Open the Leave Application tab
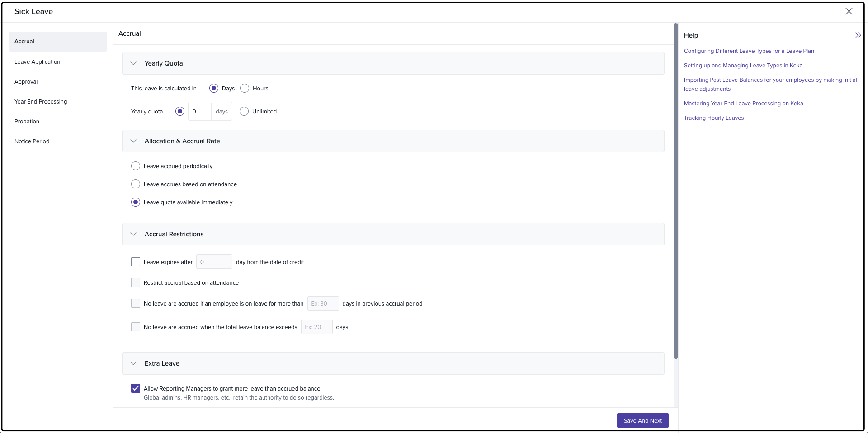This screenshot has width=868, height=433. point(37,62)
